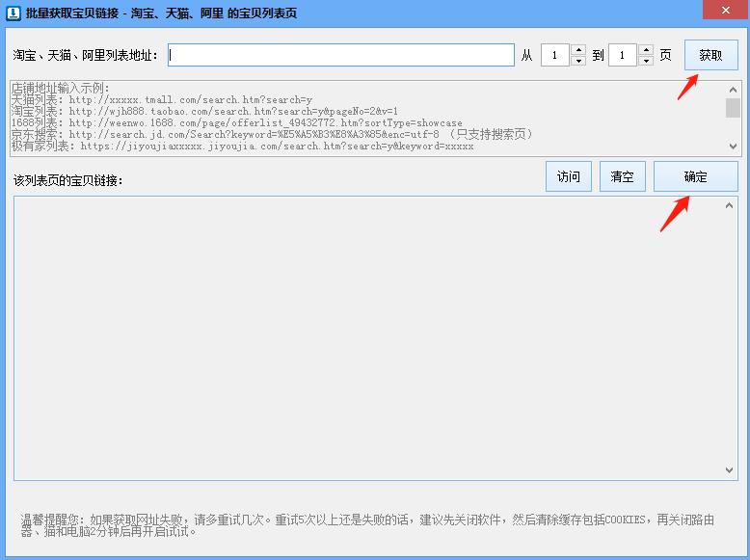
Task: Click the scroll down arrow in links result box
Action: tap(729, 470)
